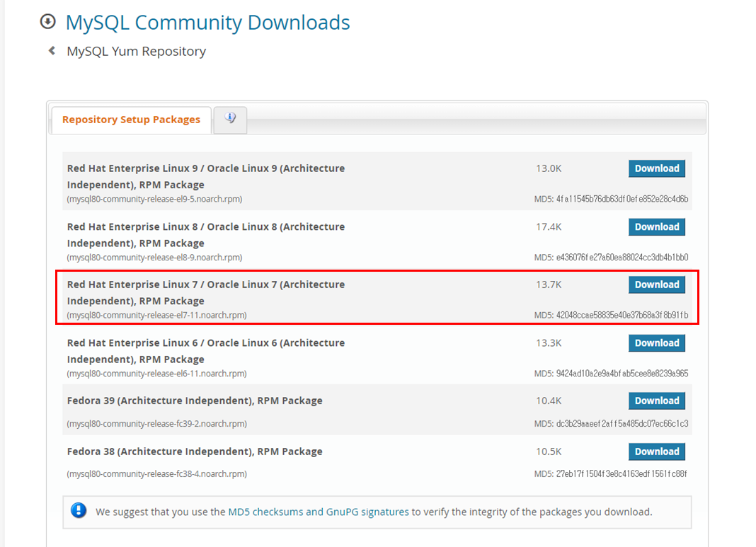Click the Red Hat Enterprise Linux 7 title

(206, 292)
